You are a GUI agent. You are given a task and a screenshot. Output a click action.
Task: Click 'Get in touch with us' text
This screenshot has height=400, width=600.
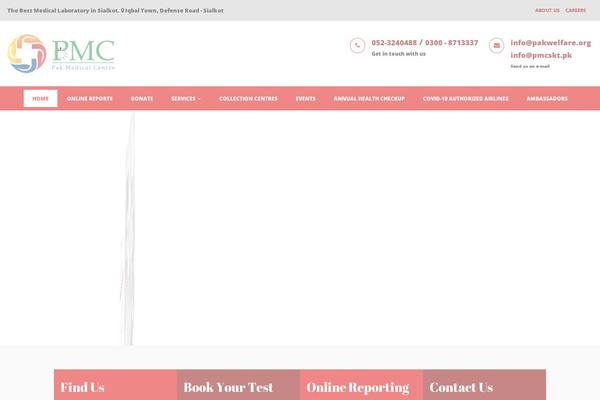(x=398, y=54)
